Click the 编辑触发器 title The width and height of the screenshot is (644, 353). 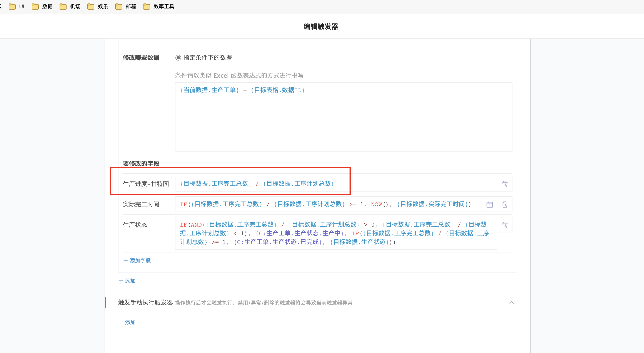(x=321, y=27)
